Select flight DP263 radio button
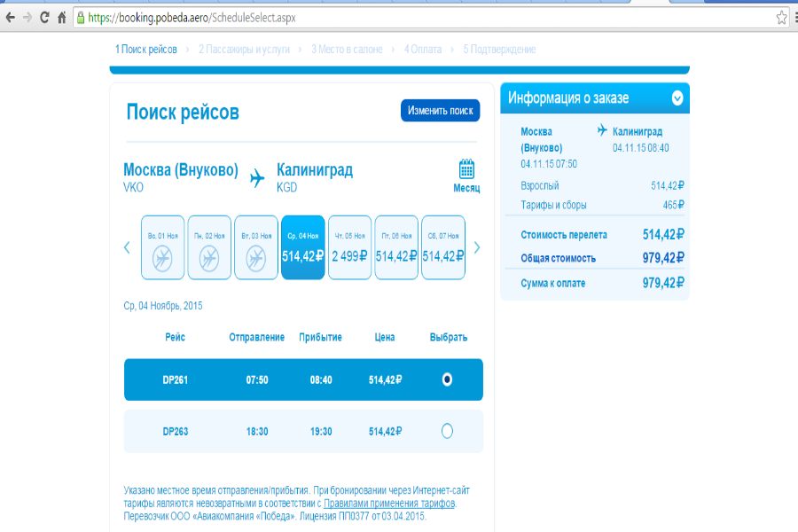Image resolution: width=798 pixels, height=532 pixels. tap(448, 432)
